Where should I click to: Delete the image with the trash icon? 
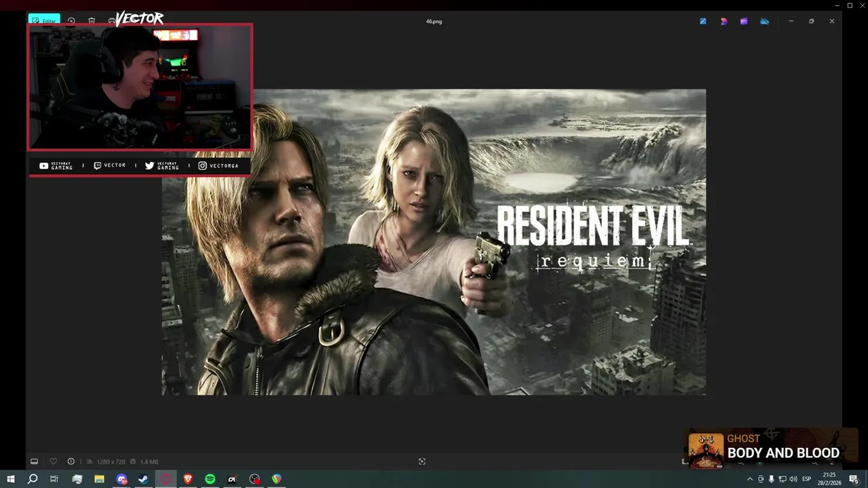(92, 21)
